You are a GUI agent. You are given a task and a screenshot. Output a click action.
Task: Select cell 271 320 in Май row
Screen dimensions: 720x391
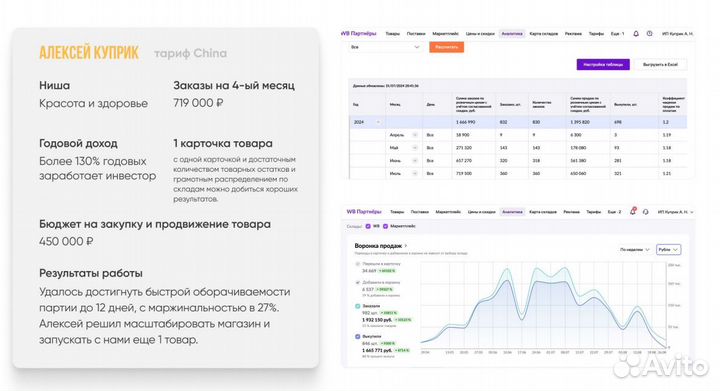click(464, 148)
